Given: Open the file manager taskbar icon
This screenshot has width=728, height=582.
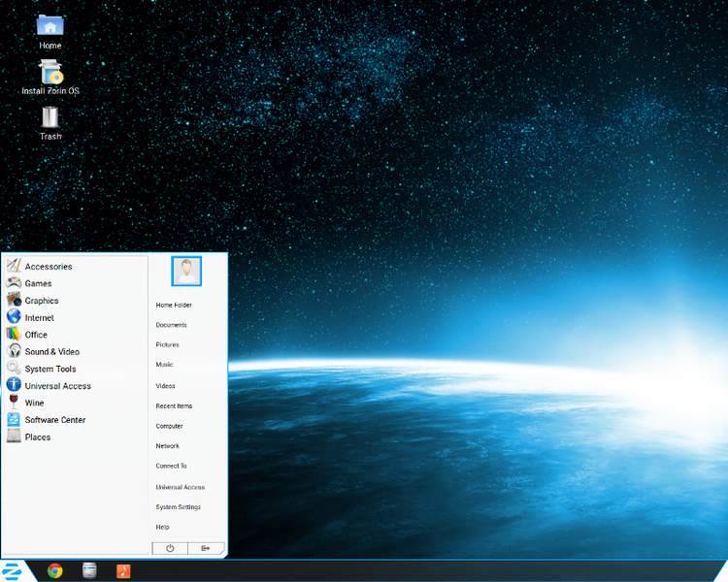Looking at the screenshot, I should click(89, 571).
